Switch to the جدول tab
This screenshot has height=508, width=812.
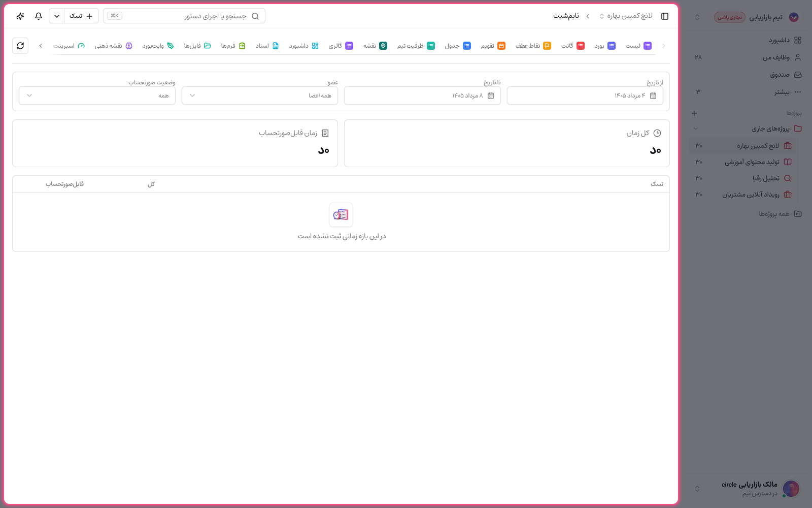click(457, 46)
